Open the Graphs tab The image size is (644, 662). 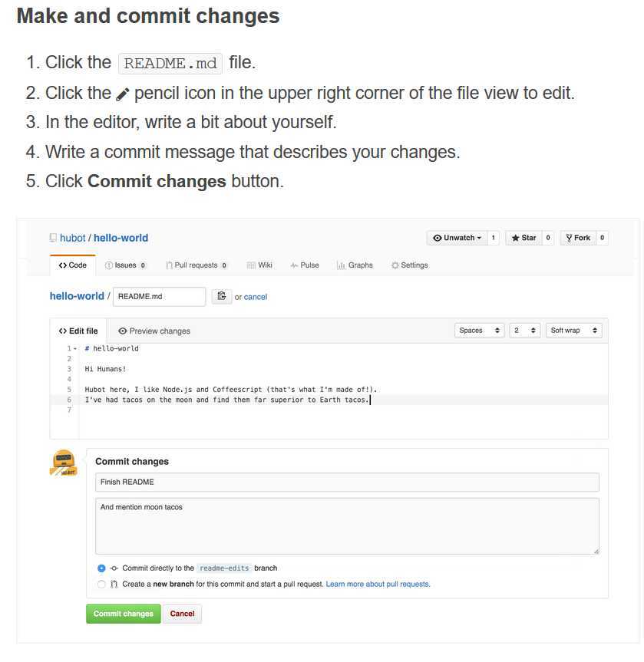355,265
